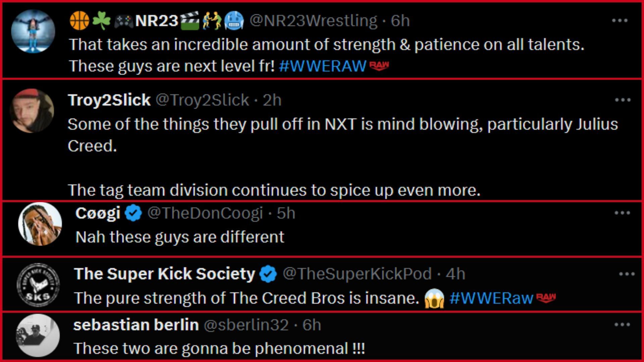Image resolution: width=644 pixels, height=362 pixels.
Task: Click Troy2Slick profile picture
Action: (32, 110)
